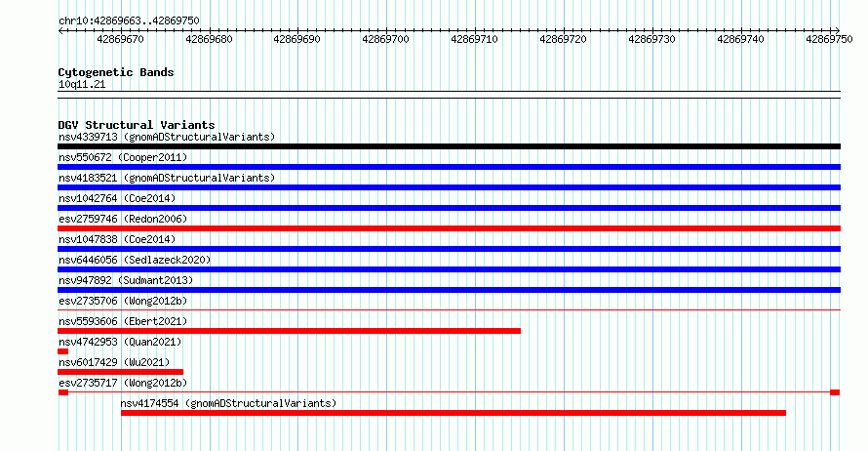Click the red nsv4174554 variant bar

(x=454, y=413)
